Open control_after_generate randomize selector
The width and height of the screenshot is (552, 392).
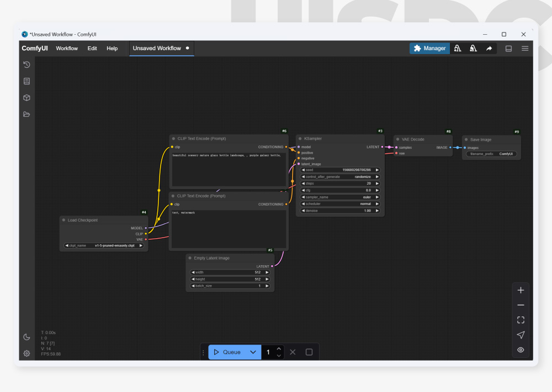coord(339,177)
